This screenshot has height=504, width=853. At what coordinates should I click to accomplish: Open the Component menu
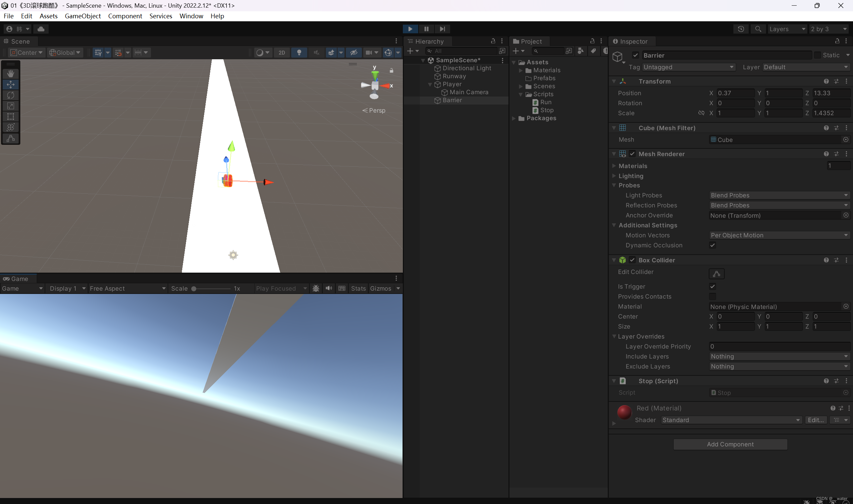click(125, 16)
